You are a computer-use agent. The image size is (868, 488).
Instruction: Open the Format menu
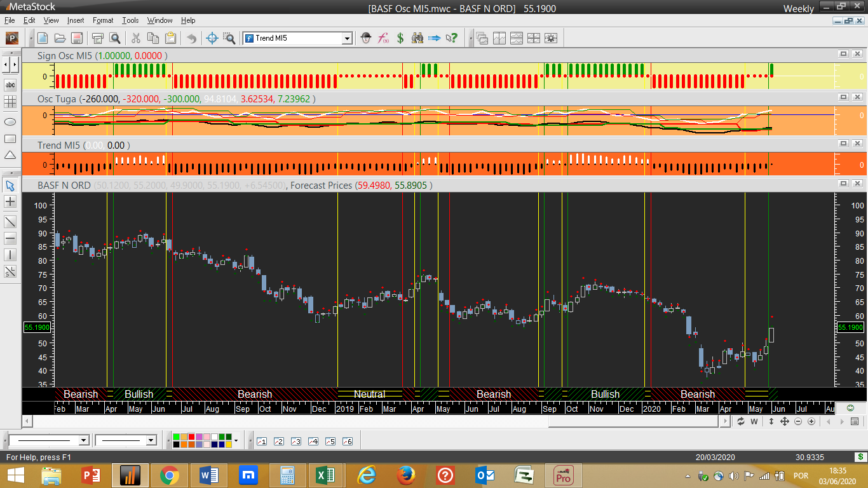pos(103,20)
